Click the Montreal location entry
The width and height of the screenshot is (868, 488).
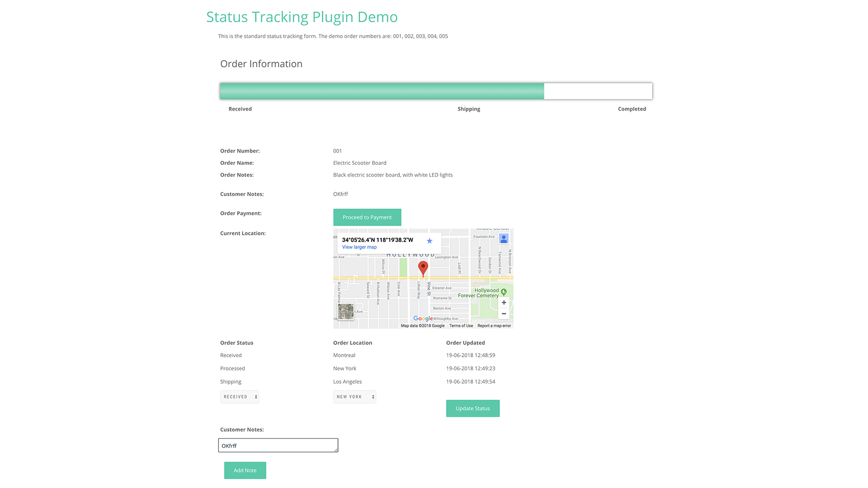(x=344, y=355)
